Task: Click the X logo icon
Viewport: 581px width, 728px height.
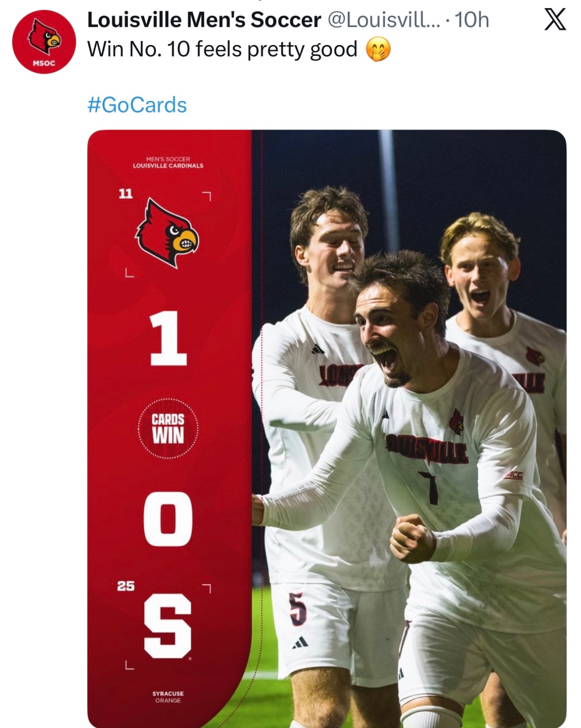Action: click(555, 20)
